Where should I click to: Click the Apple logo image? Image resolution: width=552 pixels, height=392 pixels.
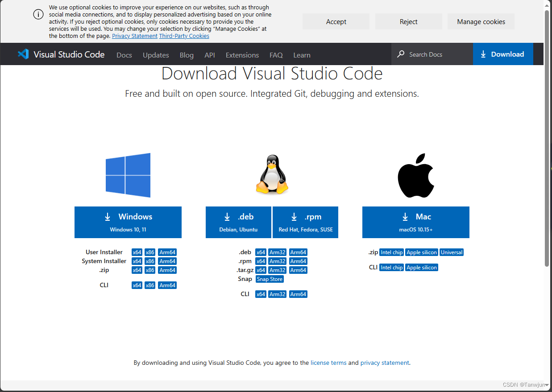point(416,176)
